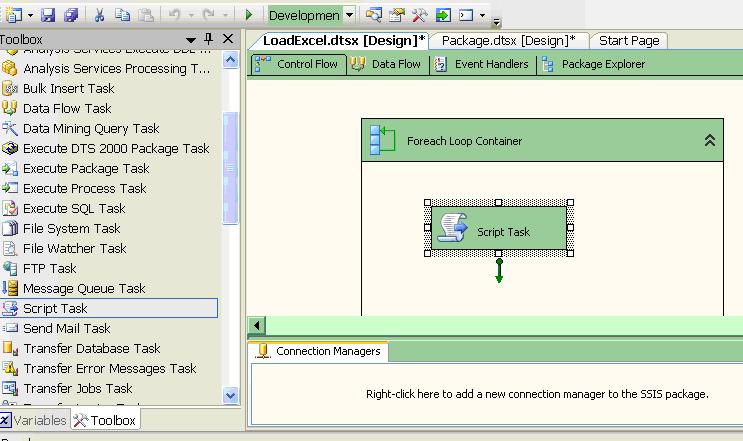Select File System Task in the toolbox
This screenshot has height=441, width=743.
coord(109,228)
